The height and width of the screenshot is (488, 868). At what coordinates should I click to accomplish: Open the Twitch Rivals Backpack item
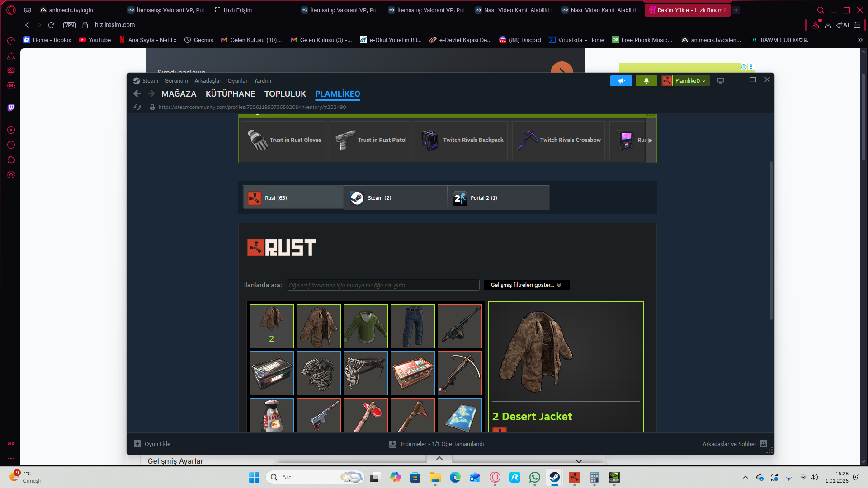pos(462,140)
